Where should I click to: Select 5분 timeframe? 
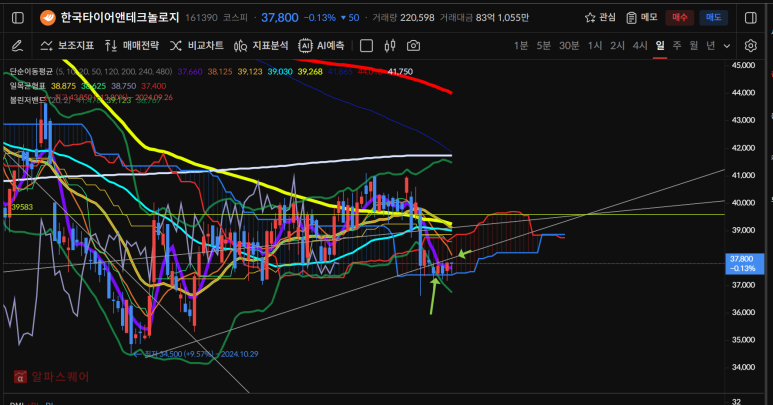click(543, 46)
